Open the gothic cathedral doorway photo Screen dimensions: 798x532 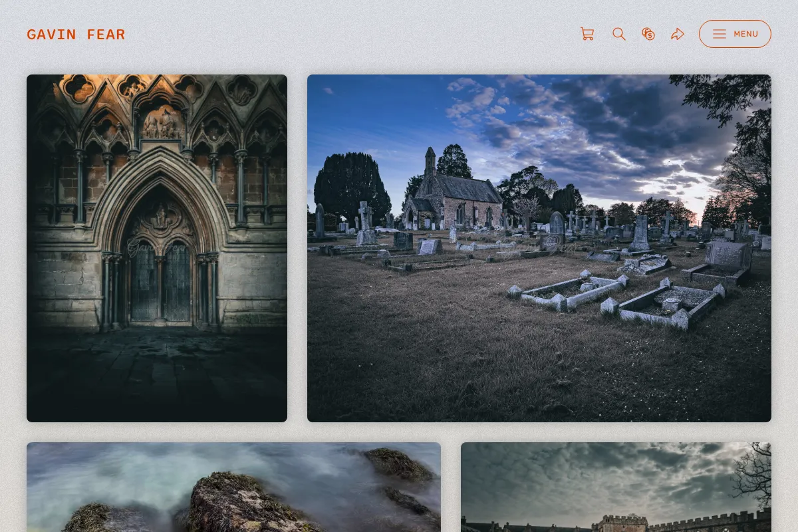[157, 248]
